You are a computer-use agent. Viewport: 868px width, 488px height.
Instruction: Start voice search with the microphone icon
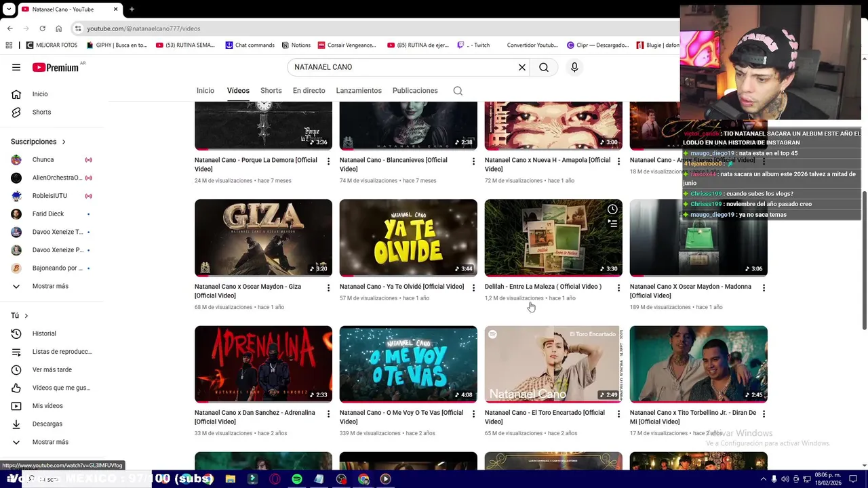[574, 67]
